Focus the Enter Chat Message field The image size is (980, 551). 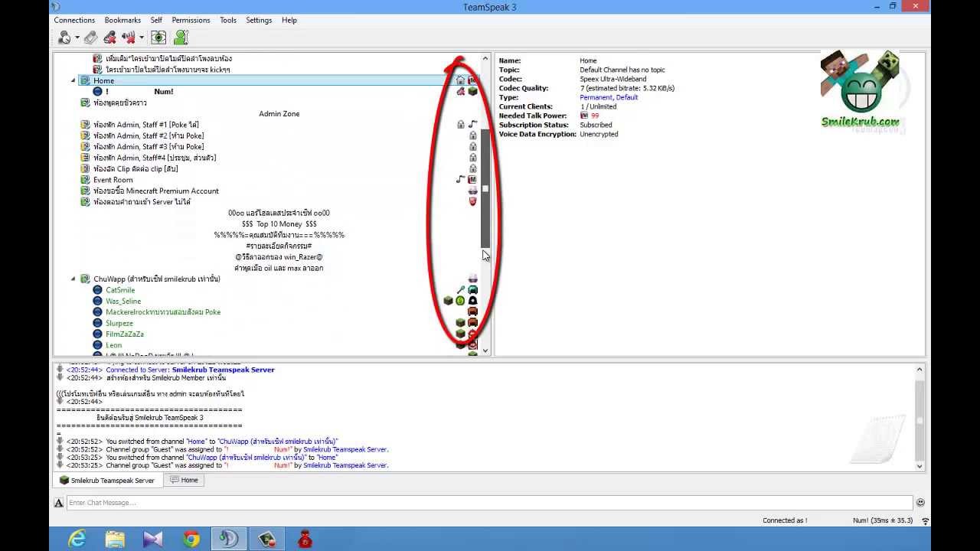[489, 503]
